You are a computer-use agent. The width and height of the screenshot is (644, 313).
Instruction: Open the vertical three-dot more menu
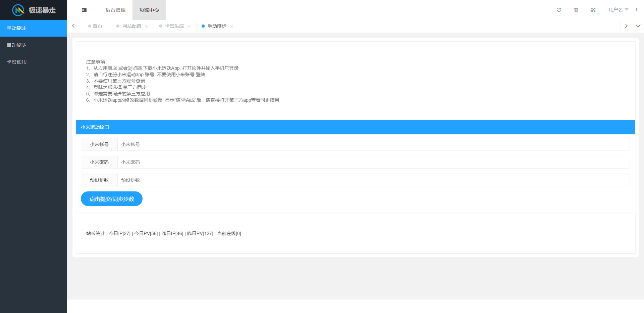(x=637, y=10)
